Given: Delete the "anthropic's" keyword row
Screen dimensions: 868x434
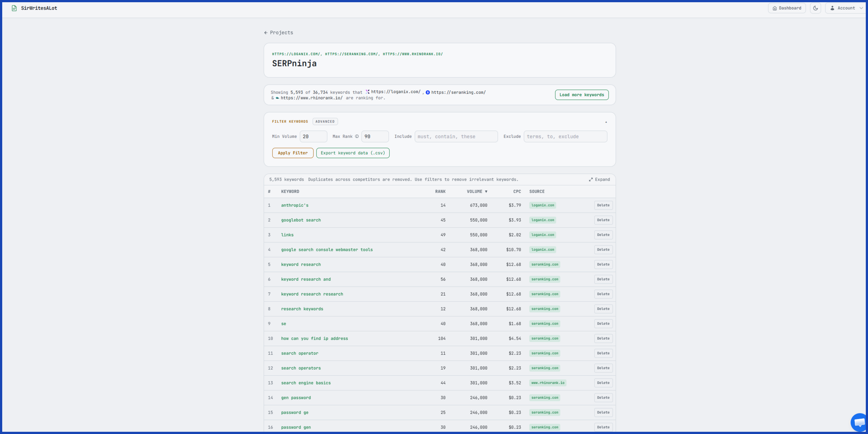Looking at the screenshot, I should pos(603,205).
